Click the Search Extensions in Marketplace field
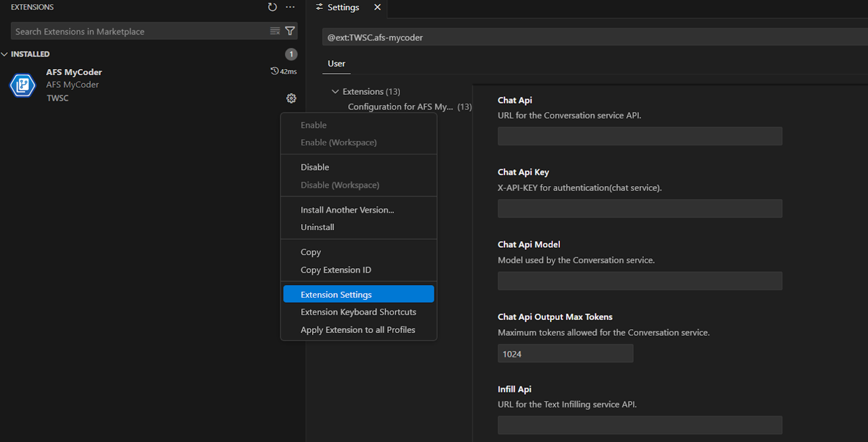Screen dimensions: 868x442 tap(139, 31)
